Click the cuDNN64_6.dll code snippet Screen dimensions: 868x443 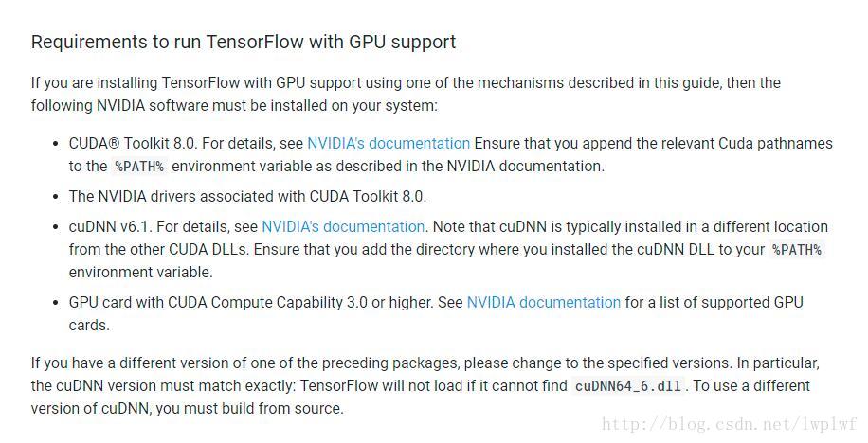(x=630, y=386)
